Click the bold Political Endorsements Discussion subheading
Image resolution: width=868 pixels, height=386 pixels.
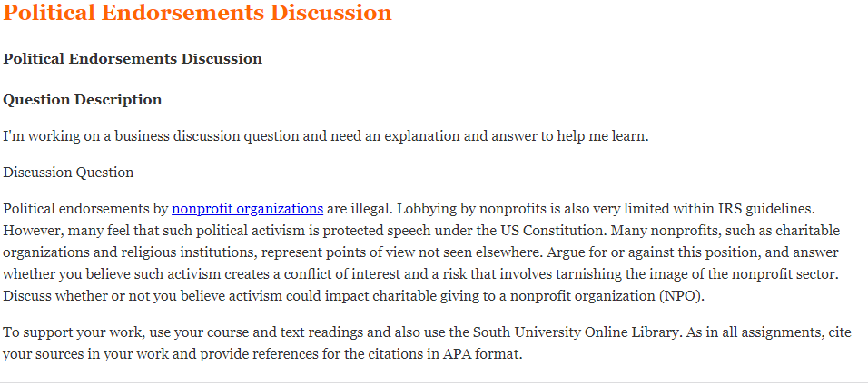click(x=133, y=59)
